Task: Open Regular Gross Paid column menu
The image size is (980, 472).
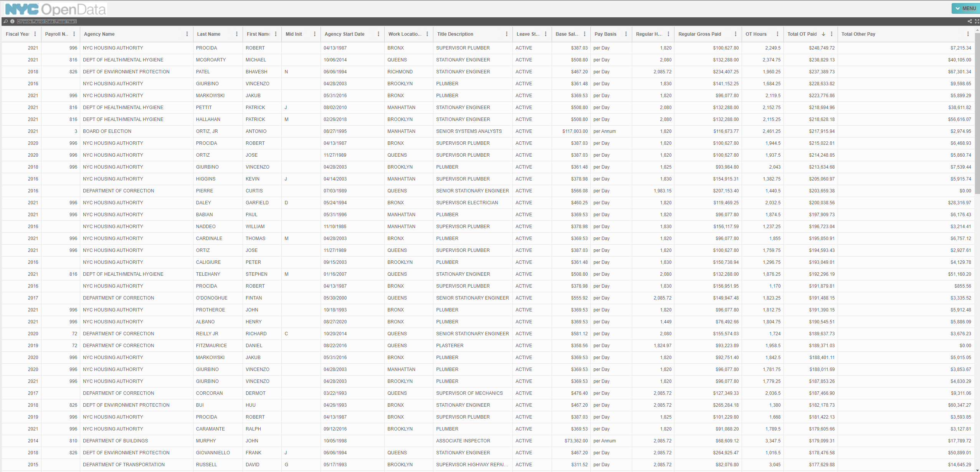Action: coord(735,34)
